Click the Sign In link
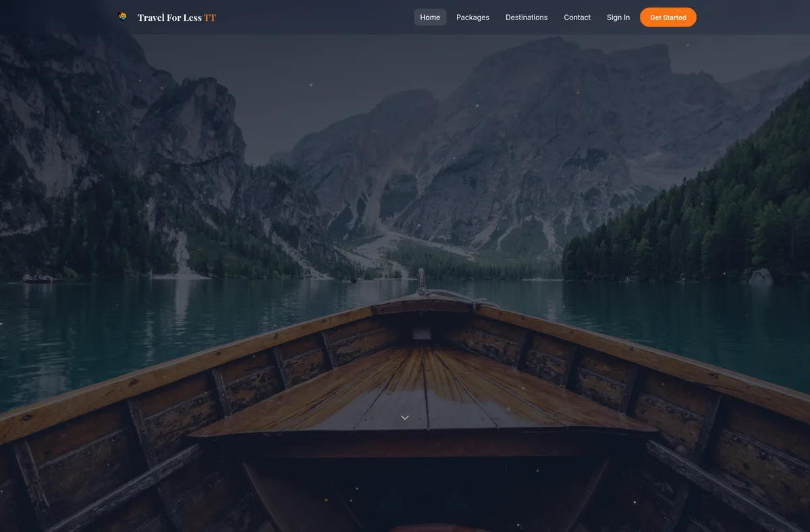This screenshot has height=532, width=810. click(618, 18)
